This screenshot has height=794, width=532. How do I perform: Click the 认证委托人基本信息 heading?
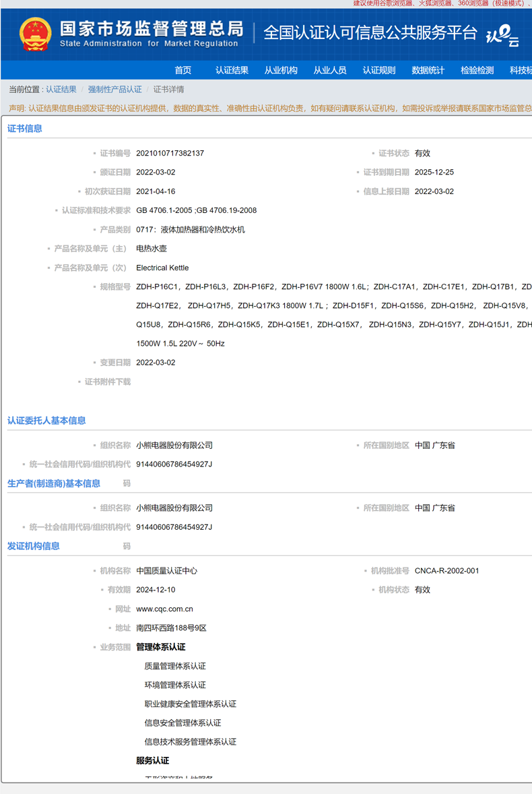(x=46, y=421)
